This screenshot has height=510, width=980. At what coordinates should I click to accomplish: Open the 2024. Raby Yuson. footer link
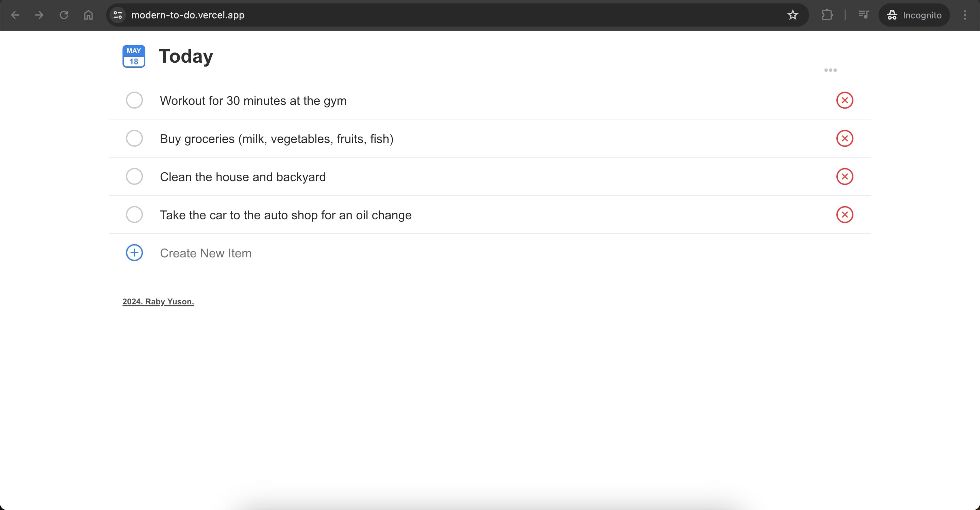tap(158, 301)
